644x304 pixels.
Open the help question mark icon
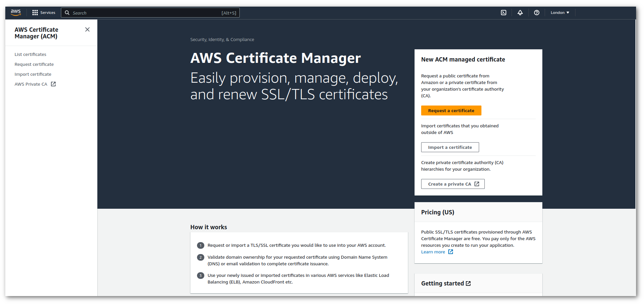[x=537, y=13]
